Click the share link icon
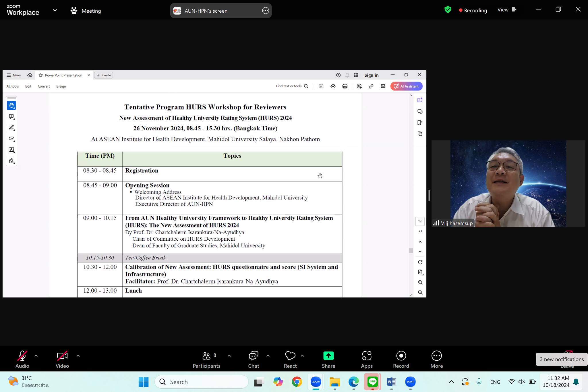The image size is (588, 392). point(371,86)
